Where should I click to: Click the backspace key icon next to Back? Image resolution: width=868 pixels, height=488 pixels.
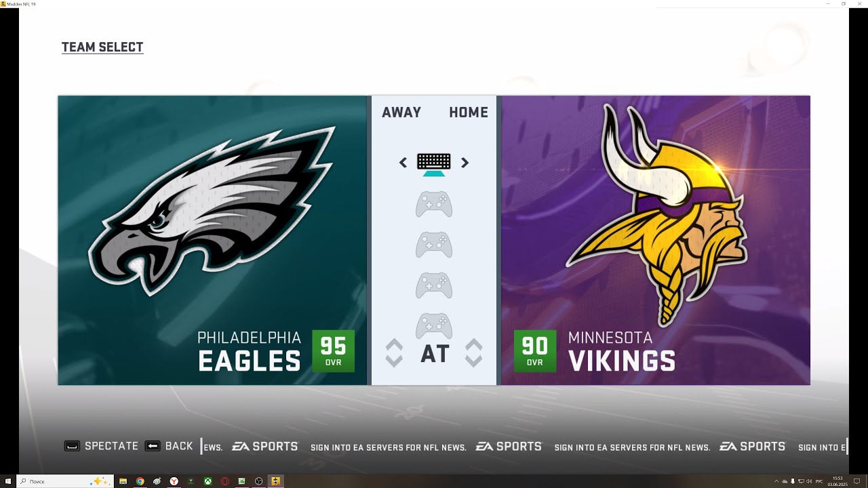tap(153, 446)
